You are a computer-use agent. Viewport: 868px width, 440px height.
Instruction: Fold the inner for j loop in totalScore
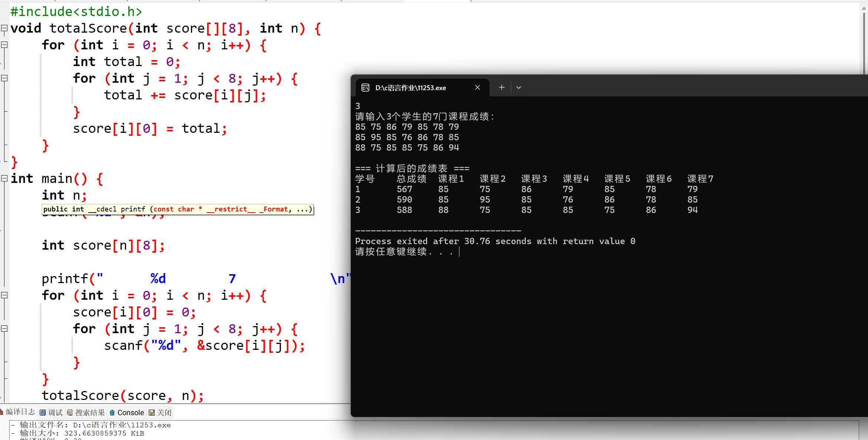tap(4, 78)
